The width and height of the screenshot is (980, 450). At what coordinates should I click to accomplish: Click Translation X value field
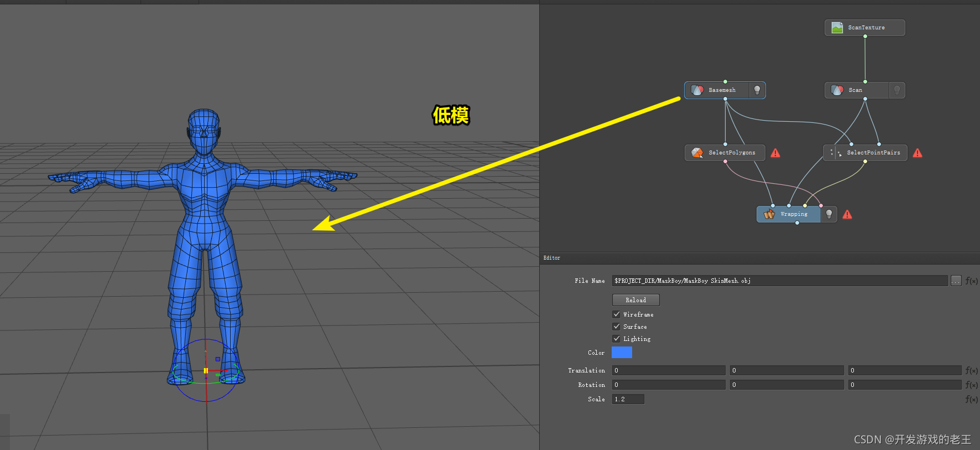669,370
